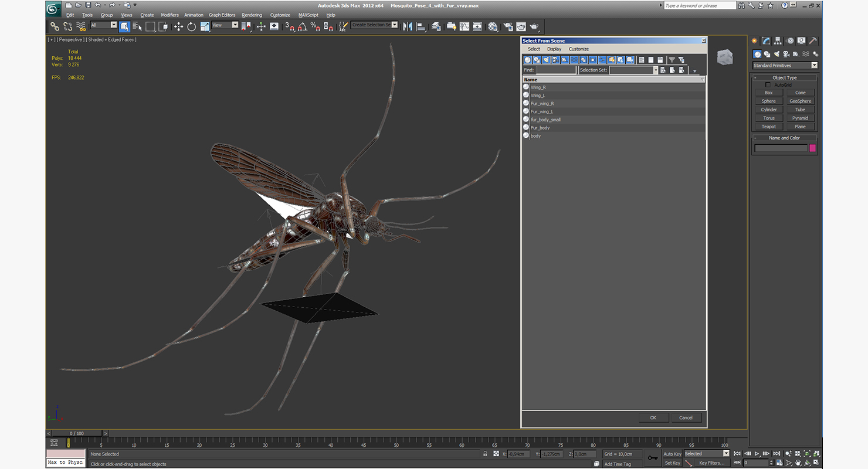Open the Name column filter arrow
The width and height of the screenshot is (868, 469).
coord(703,79)
